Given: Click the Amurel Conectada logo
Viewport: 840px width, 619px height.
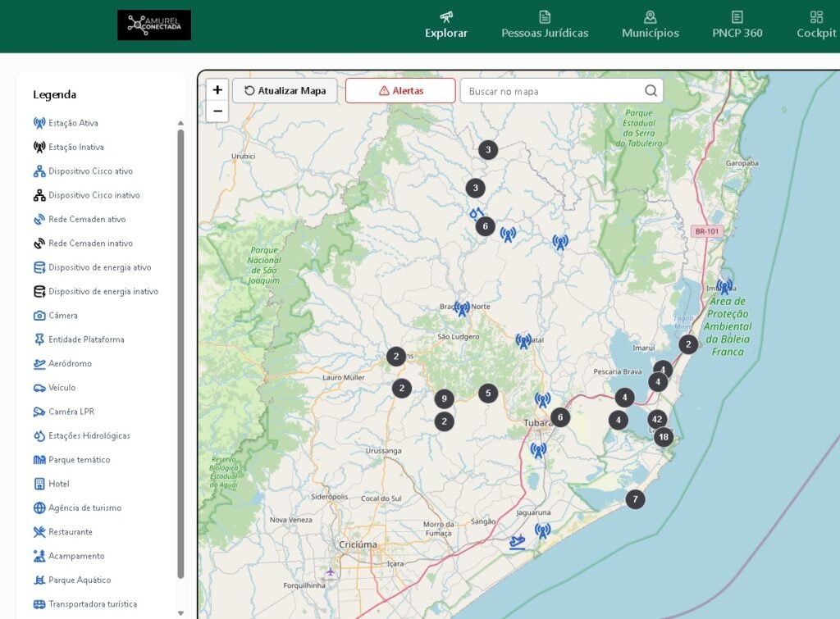Looking at the screenshot, I should coord(154,25).
